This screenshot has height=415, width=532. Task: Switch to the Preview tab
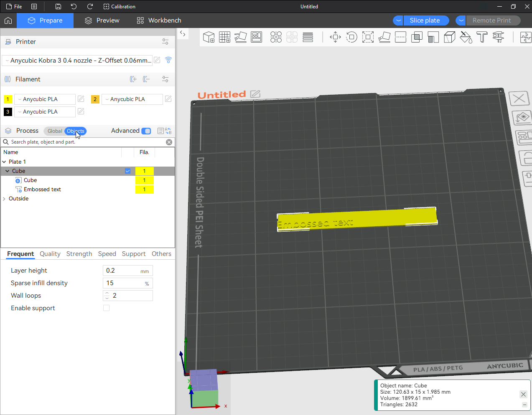102,20
